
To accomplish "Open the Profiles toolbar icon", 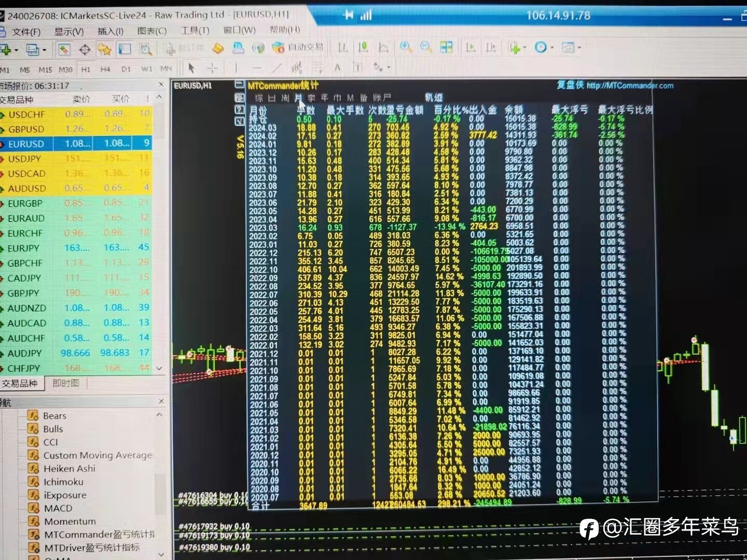I will (33, 50).
